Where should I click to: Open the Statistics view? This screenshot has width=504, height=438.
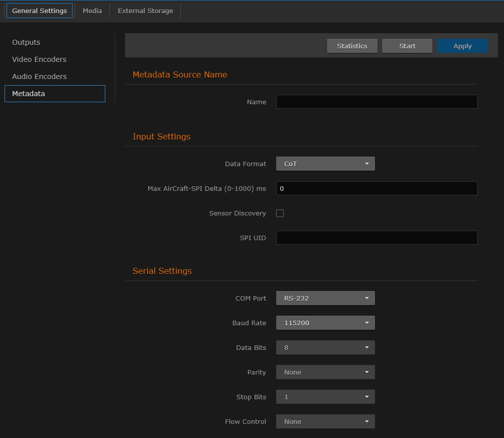coord(352,45)
